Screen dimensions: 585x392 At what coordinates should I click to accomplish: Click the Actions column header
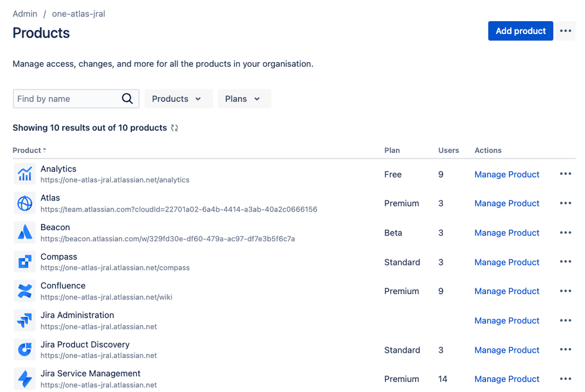coord(488,151)
